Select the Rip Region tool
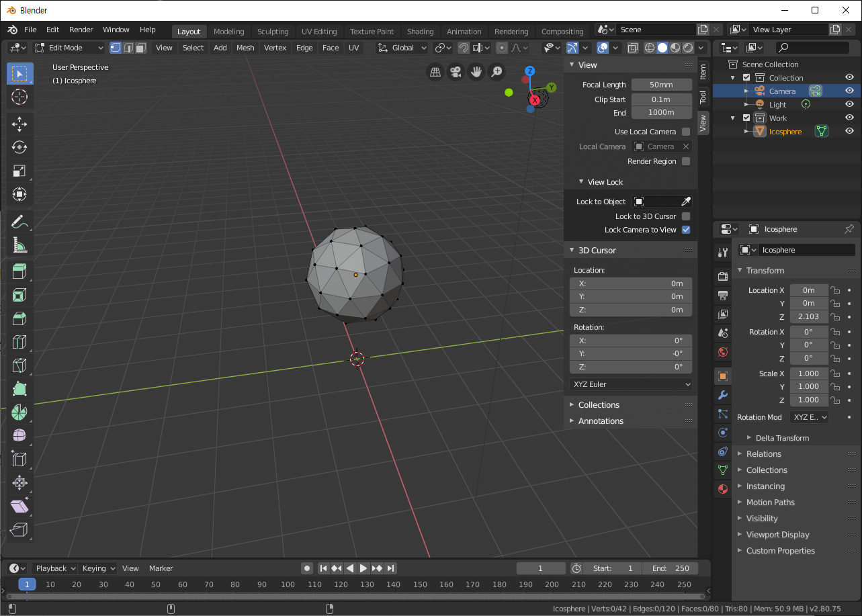The height and width of the screenshot is (616, 862). (x=19, y=529)
